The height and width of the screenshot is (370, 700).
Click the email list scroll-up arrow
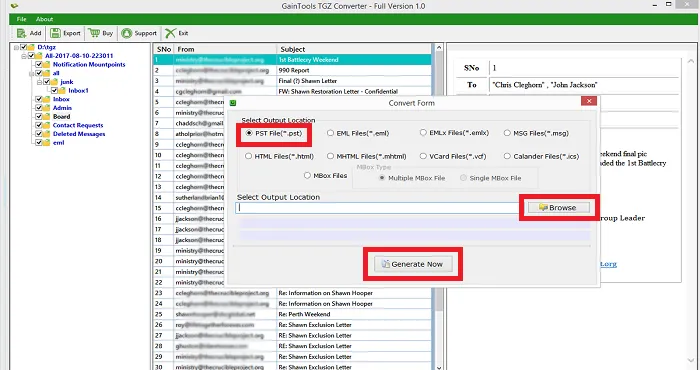click(x=438, y=48)
